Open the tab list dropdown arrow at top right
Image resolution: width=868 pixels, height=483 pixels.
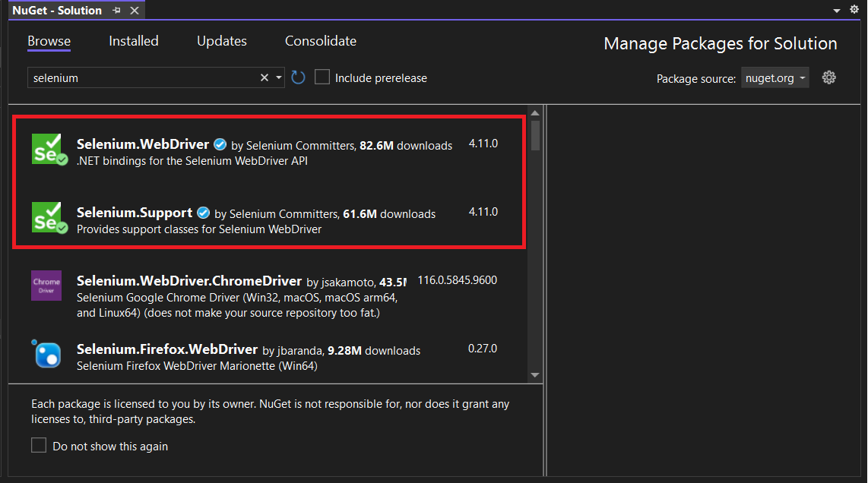(x=836, y=11)
